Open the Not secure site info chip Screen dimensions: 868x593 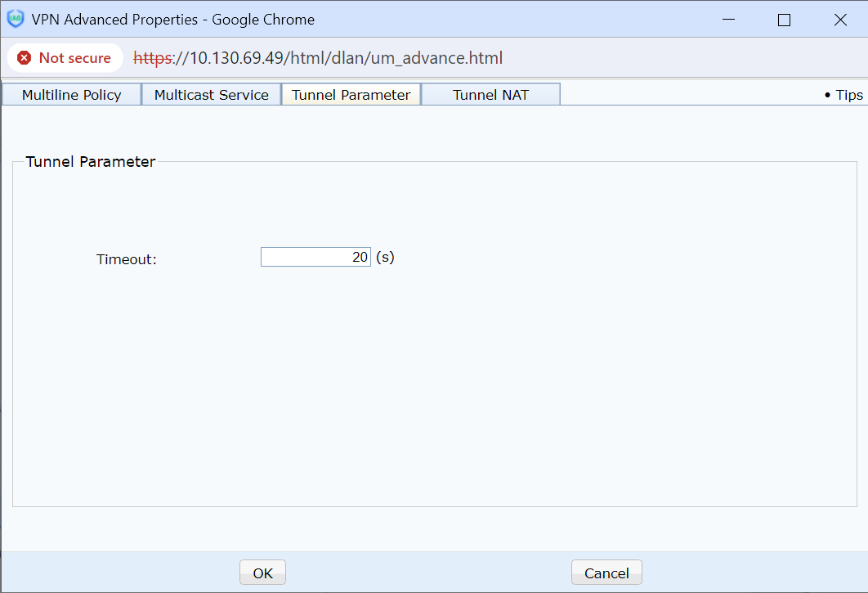tap(65, 58)
